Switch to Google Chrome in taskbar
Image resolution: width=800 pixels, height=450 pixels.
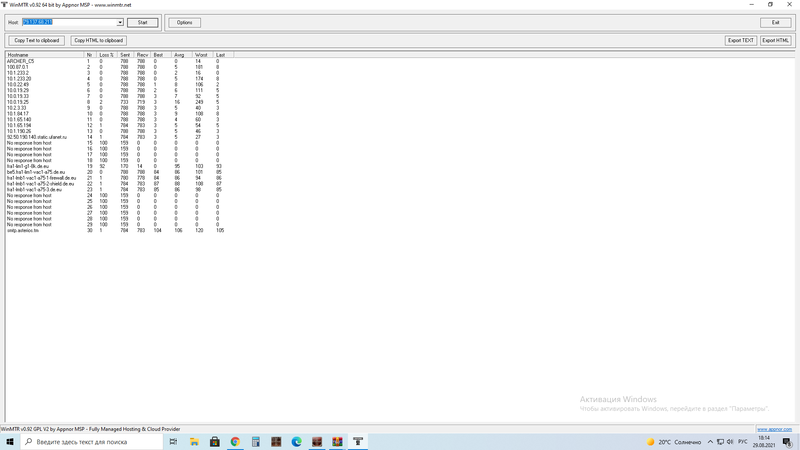coord(235,442)
